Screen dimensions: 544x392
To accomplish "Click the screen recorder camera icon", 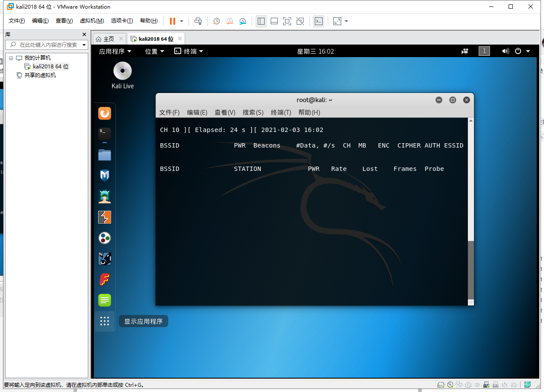I will coord(465,51).
